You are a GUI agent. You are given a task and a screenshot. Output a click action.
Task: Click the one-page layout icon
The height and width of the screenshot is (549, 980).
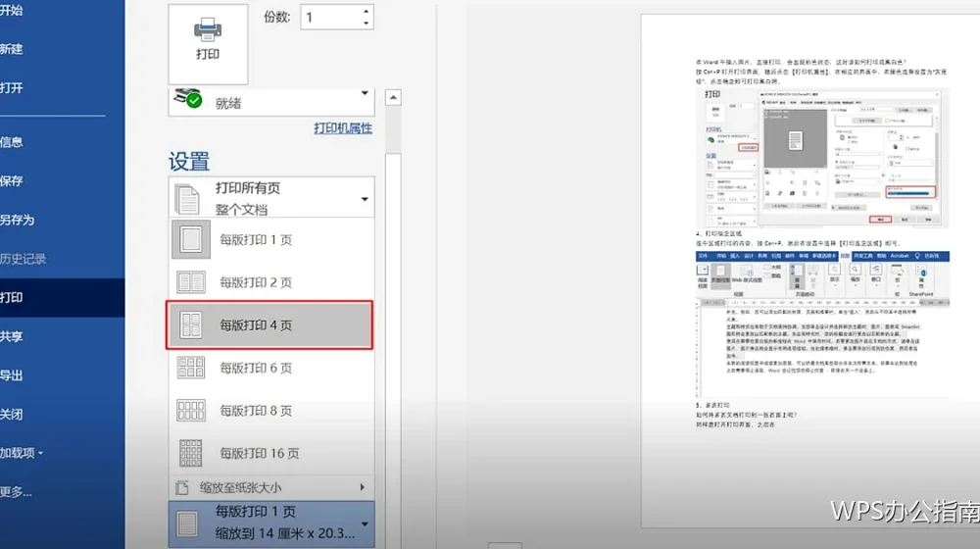pos(191,239)
